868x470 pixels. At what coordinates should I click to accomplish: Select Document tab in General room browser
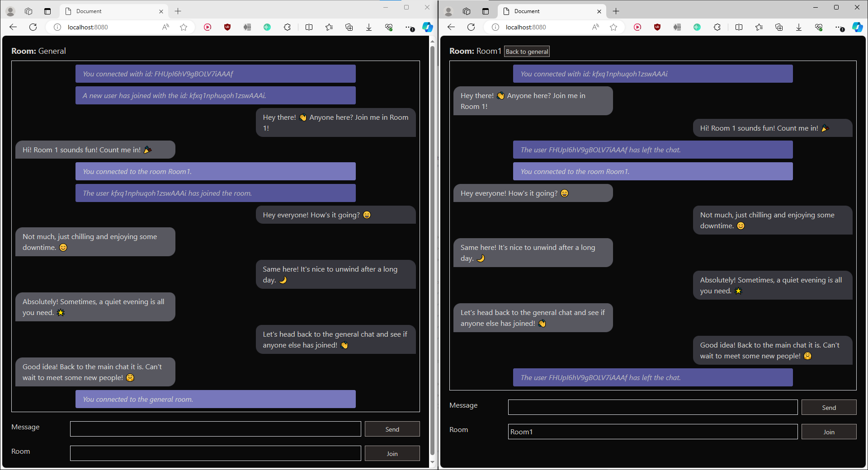pos(114,11)
